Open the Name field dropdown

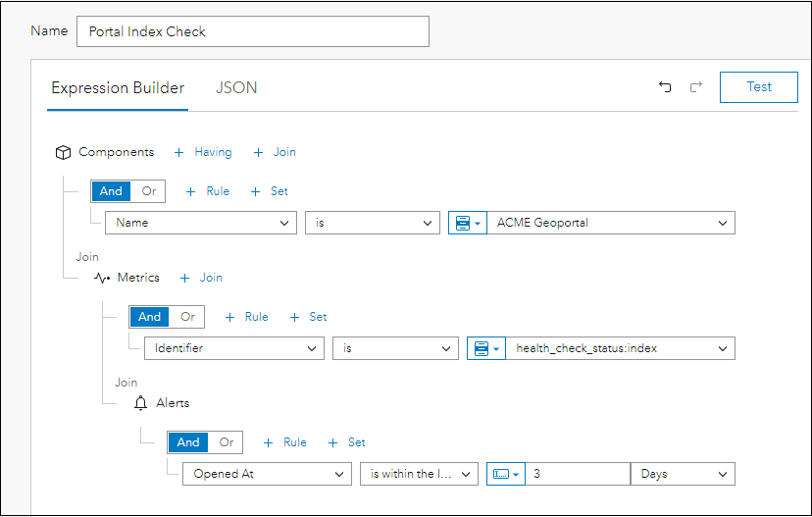pos(200,223)
